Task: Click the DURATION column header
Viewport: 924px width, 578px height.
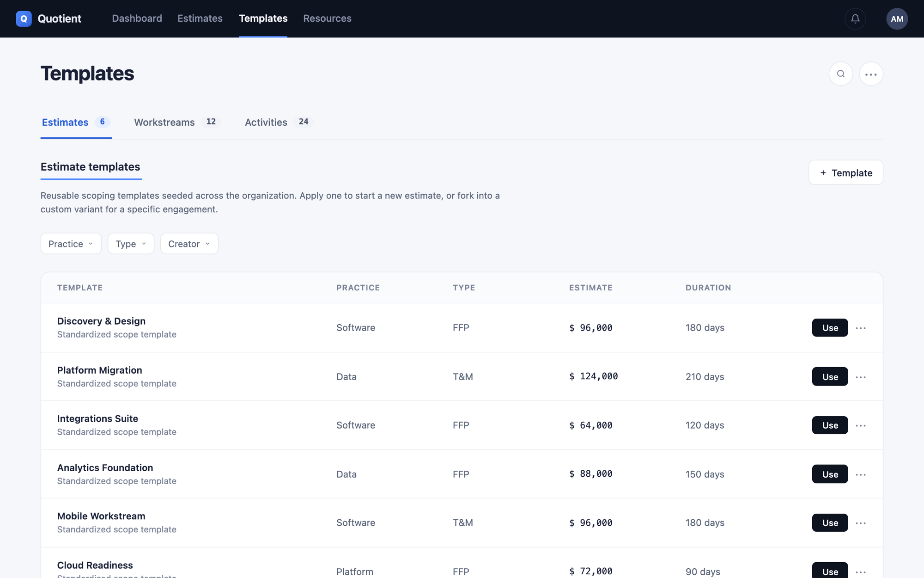Action: pos(708,288)
